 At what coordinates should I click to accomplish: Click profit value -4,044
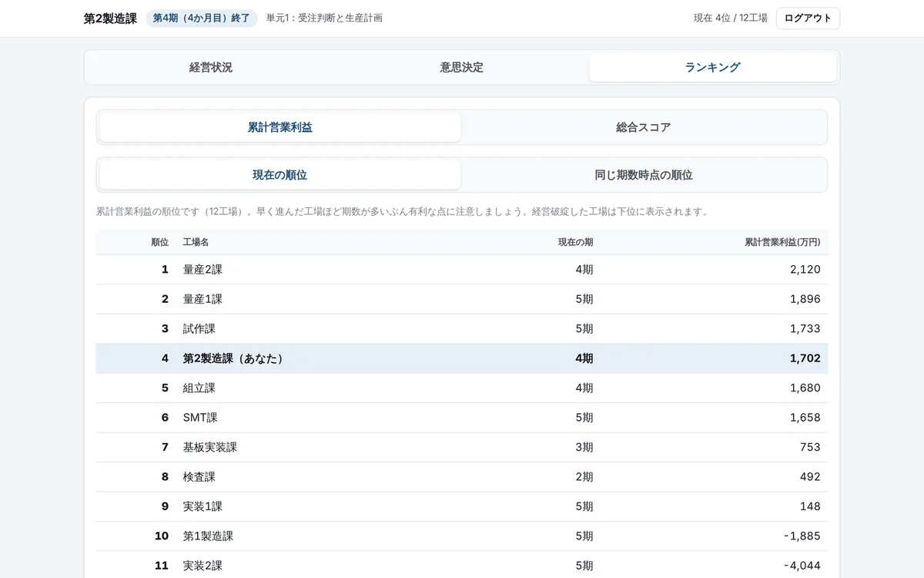pos(802,566)
